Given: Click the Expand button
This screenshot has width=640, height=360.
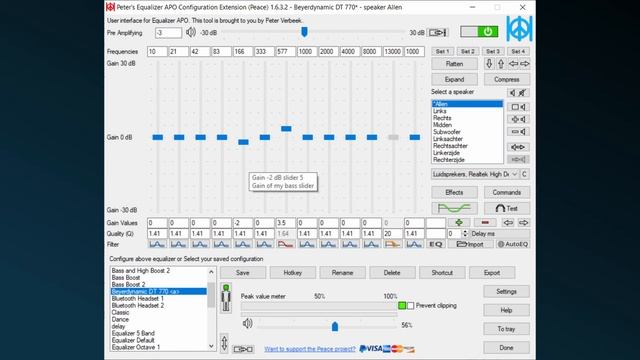Looking at the screenshot, I should (x=454, y=80).
